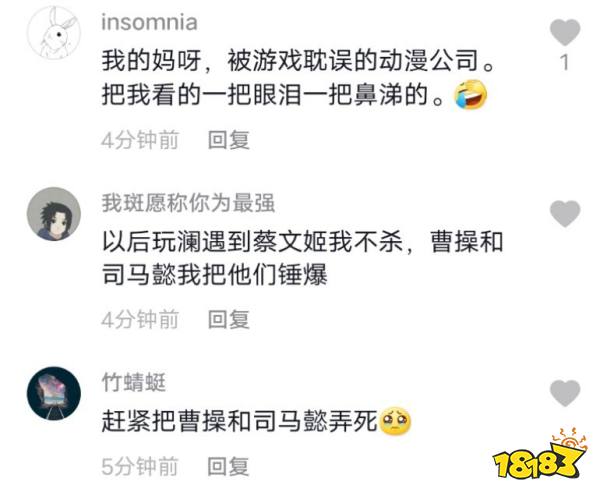Reply to 竹蜻蜓's comment
The image size is (600, 496).
228,467
